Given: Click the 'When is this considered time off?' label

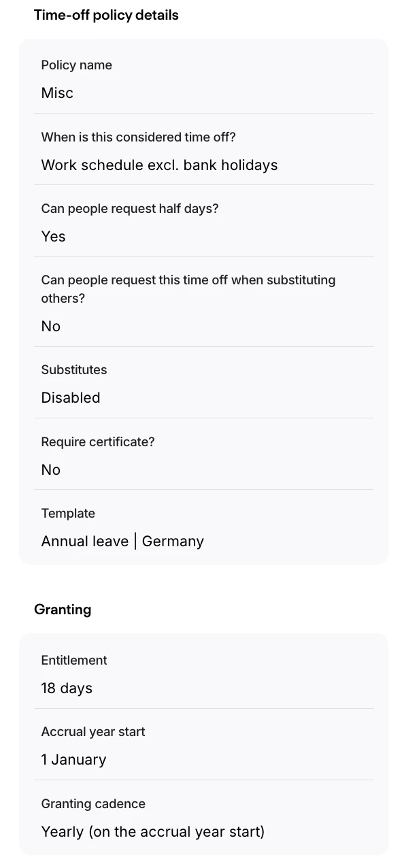Looking at the screenshot, I should tap(139, 137).
